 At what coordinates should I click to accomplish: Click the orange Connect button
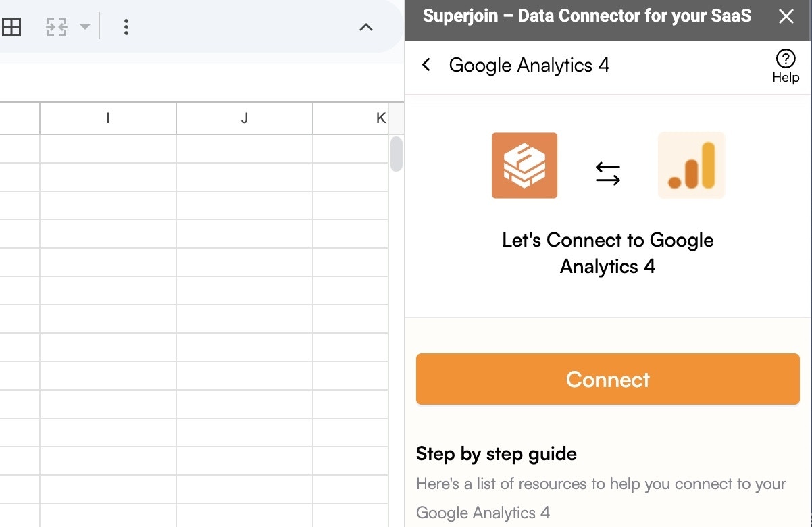pos(608,379)
